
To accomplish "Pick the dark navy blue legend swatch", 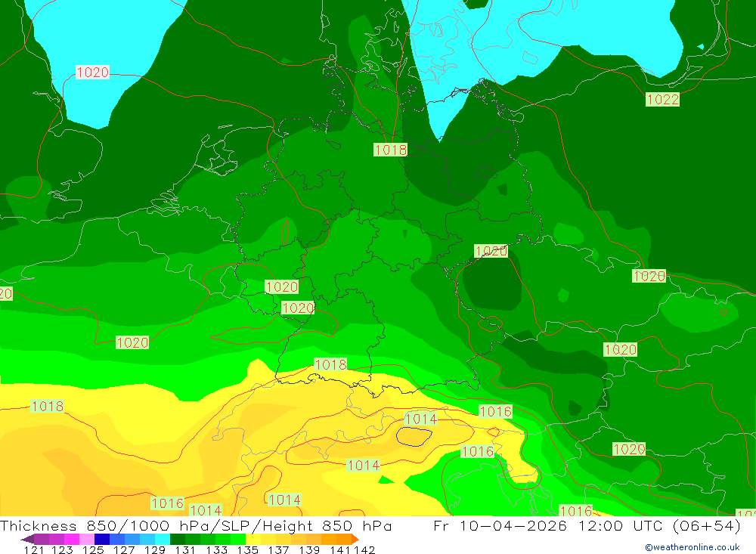I will 102,539.
